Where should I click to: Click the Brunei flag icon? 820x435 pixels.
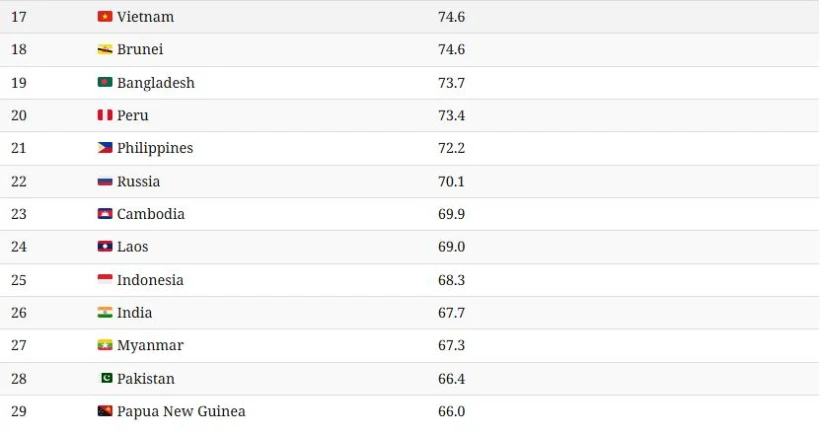tap(105, 50)
